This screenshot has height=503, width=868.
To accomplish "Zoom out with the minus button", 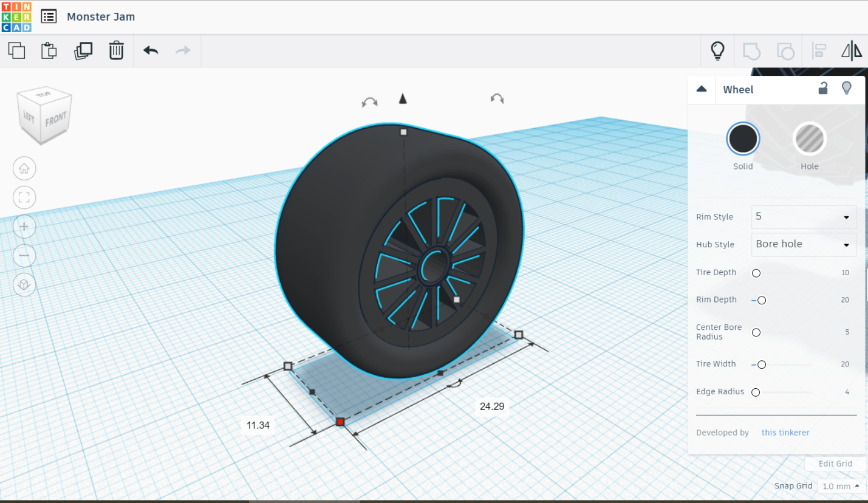I will [x=24, y=256].
